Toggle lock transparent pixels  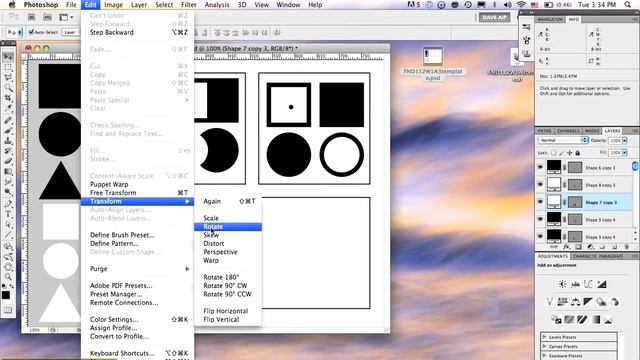(553, 153)
